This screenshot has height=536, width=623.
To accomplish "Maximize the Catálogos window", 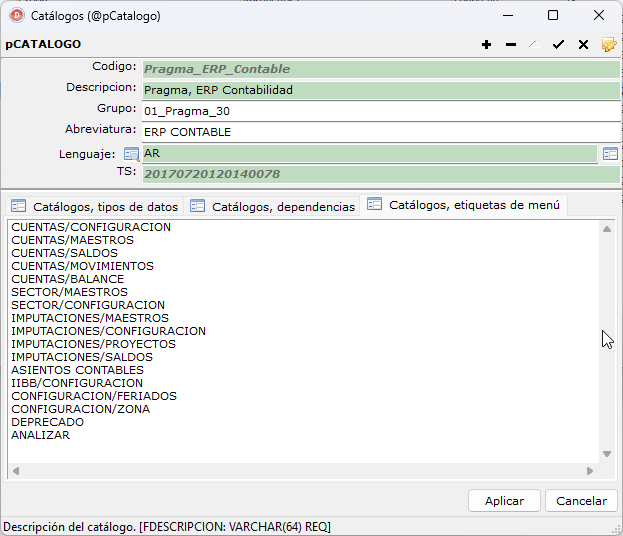I will (553, 16).
